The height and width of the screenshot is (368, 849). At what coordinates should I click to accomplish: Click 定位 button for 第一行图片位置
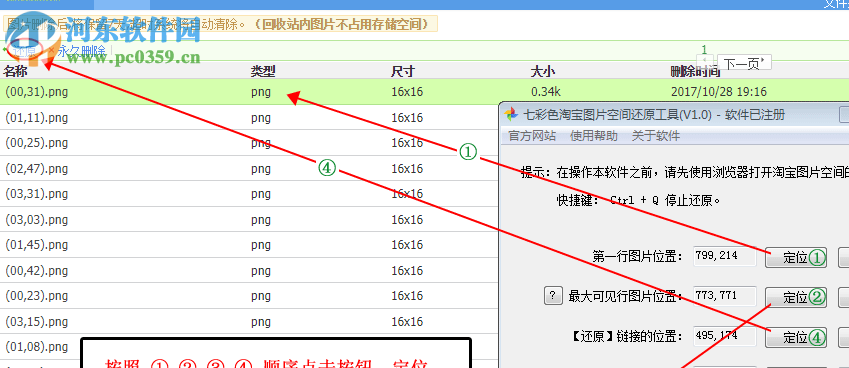click(x=795, y=257)
